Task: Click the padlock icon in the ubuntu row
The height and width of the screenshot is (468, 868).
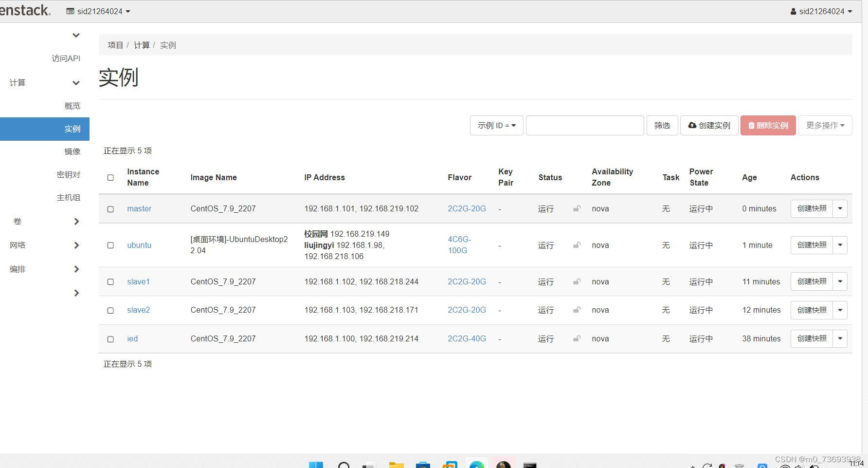Action: [x=577, y=245]
